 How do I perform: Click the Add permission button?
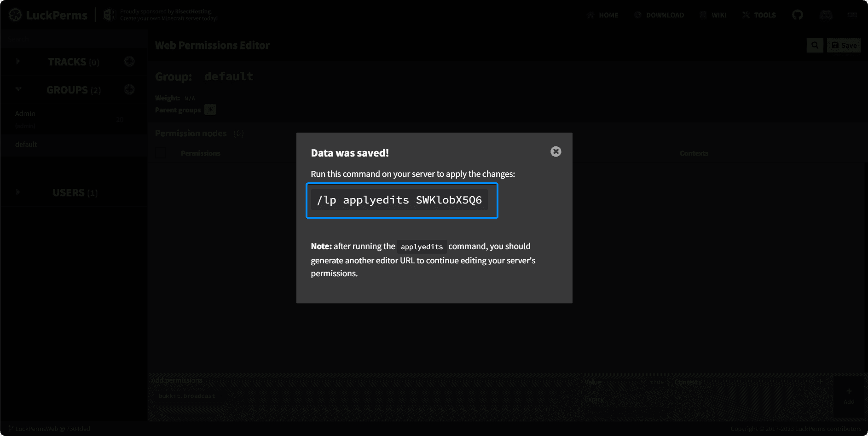pos(849,396)
